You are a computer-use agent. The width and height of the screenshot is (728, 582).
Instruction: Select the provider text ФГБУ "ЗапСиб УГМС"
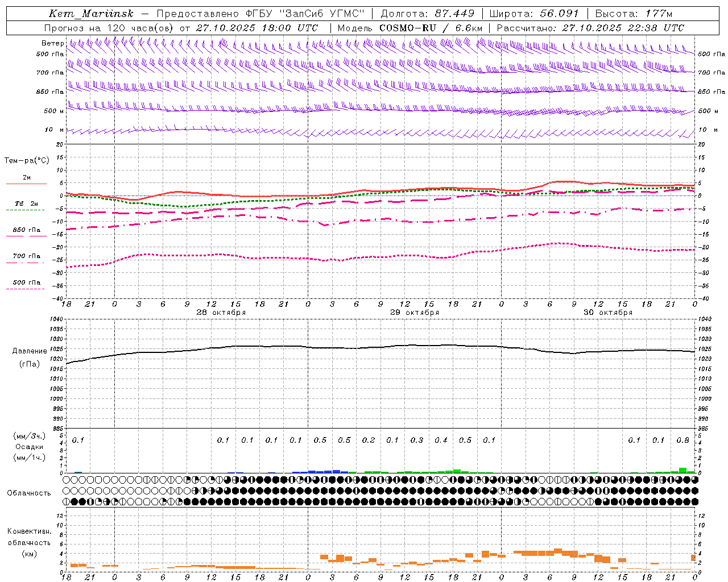click(305, 14)
